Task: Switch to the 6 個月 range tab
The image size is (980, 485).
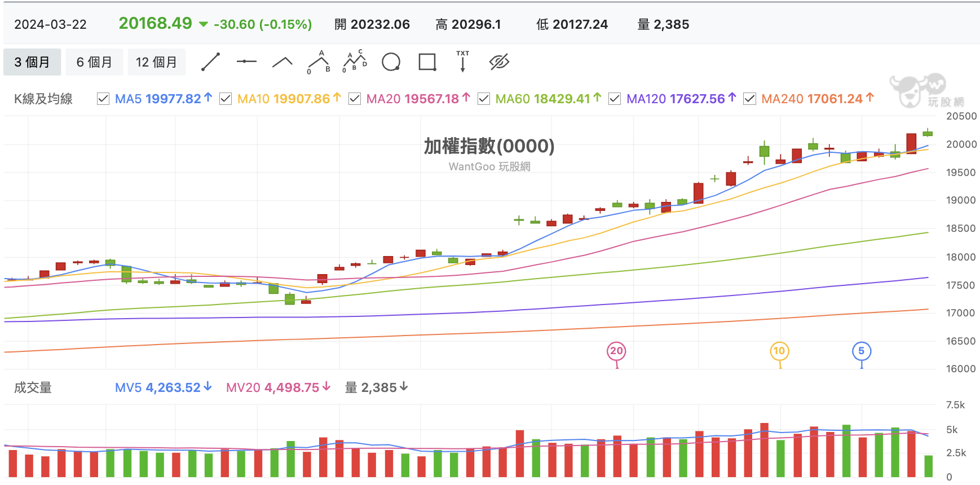Action: coord(94,62)
